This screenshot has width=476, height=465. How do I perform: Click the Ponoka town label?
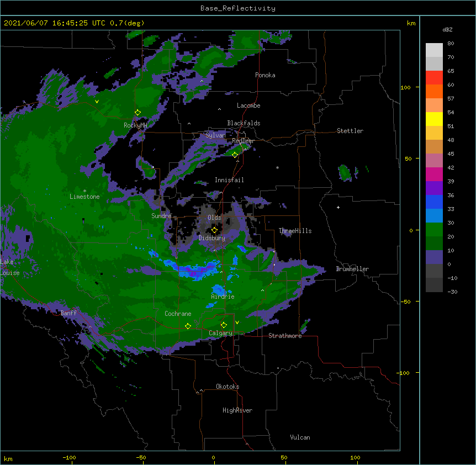(x=265, y=75)
